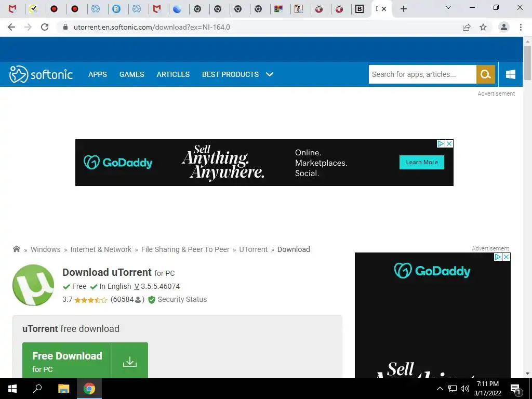Open the Security Status link

pyautogui.click(x=182, y=299)
